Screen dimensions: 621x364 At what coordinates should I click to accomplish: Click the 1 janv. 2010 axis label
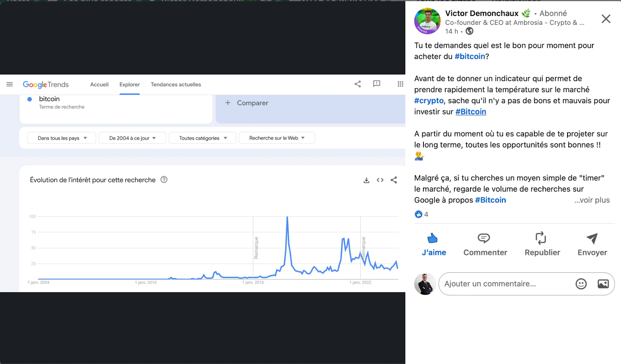click(146, 283)
